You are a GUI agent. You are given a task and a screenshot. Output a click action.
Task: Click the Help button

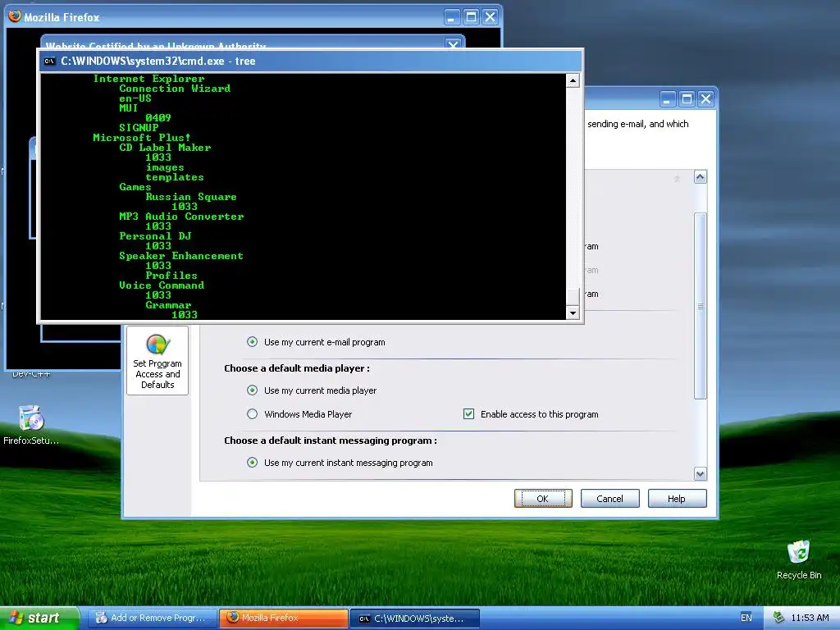click(x=677, y=498)
